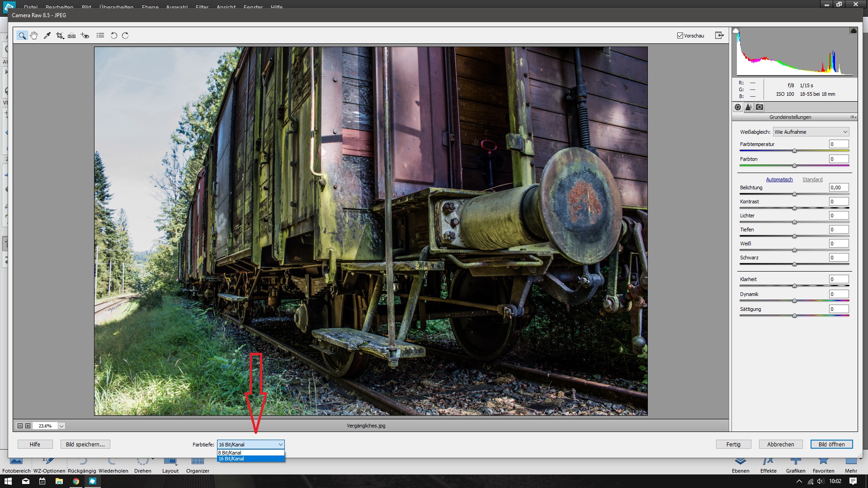Viewport: 868px width, 488px height.
Task: Toggle the Vorschau checkbox
Action: 680,36
